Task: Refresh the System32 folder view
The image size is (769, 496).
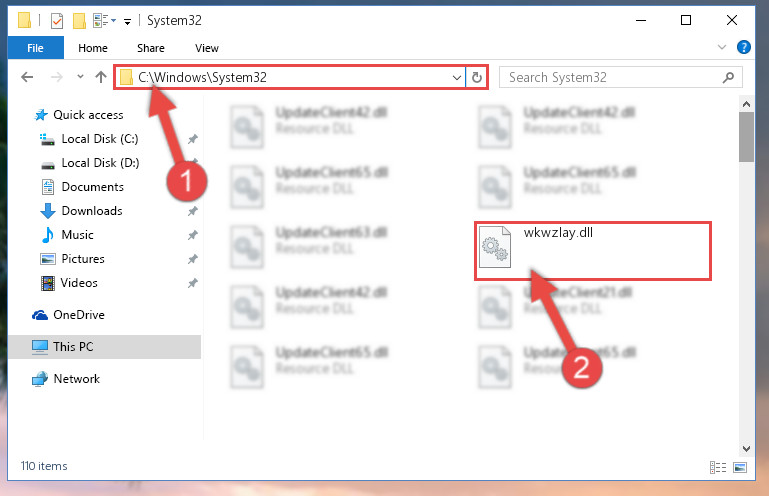Action: (x=477, y=78)
